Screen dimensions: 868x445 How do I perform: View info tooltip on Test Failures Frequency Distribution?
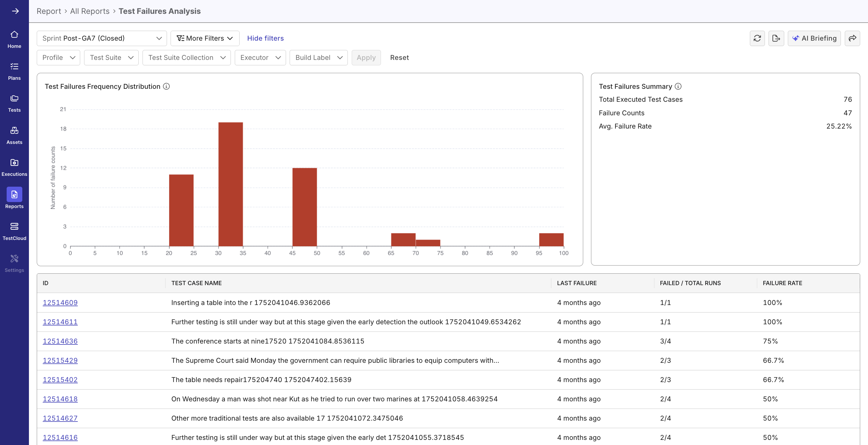pyautogui.click(x=166, y=86)
